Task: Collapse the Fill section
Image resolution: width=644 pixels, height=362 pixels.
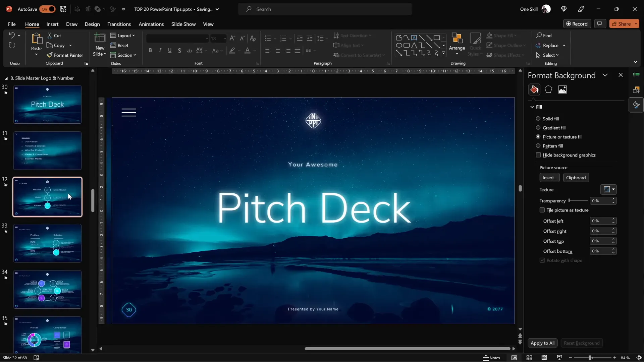Action: [532, 107]
